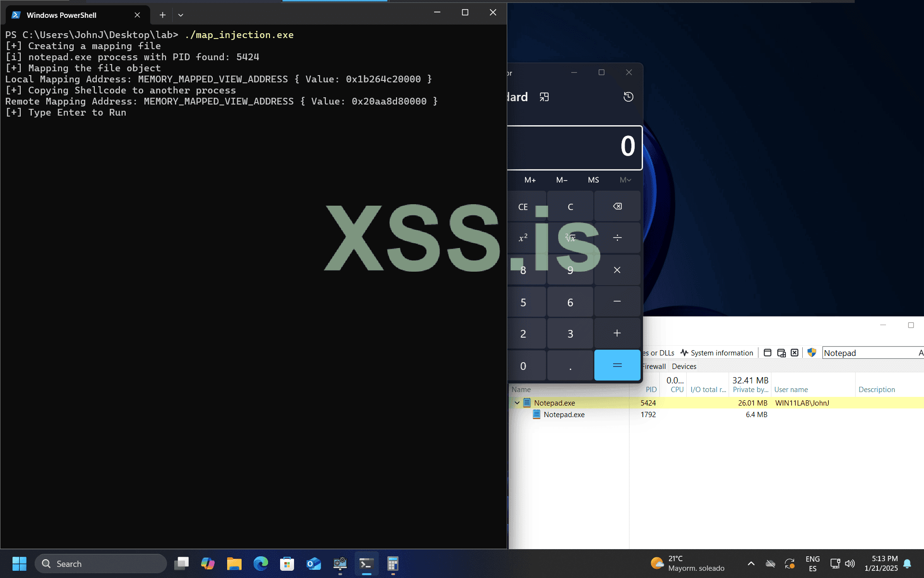Open Microsoft Store from the taskbar

[x=287, y=564]
